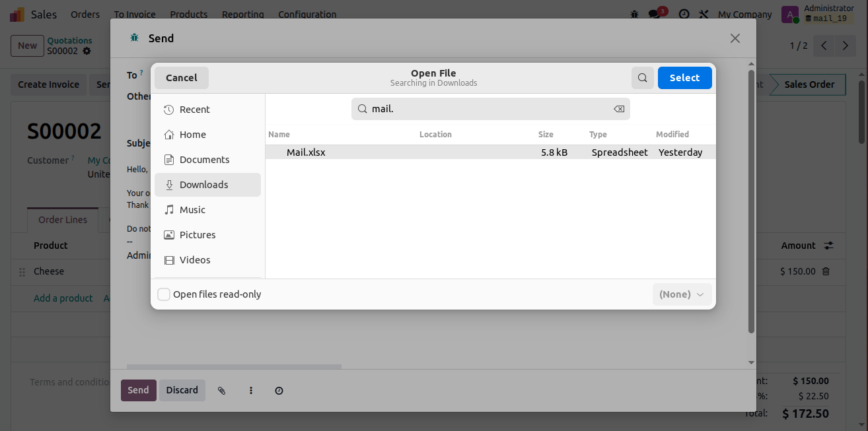Open the debug bug icon in top navbar

pyautogui.click(x=635, y=14)
